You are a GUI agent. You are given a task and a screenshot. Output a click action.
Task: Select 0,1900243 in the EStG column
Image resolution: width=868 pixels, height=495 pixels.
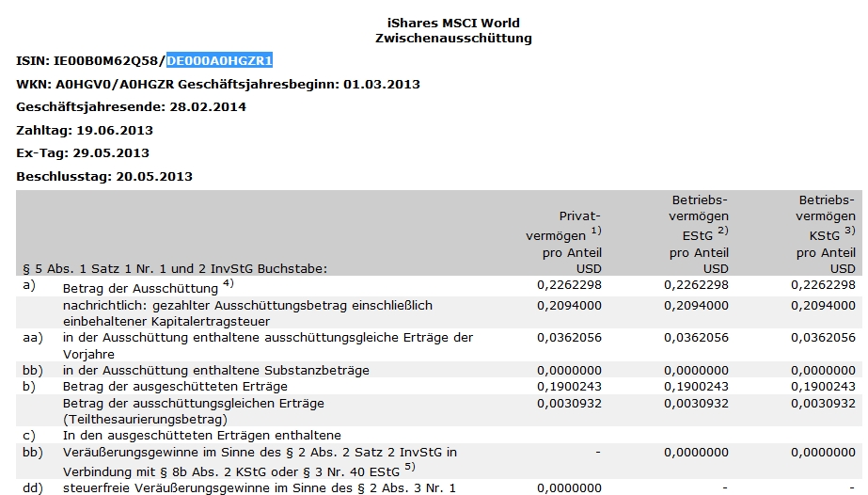pyautogui.click(x=697, y=387)
